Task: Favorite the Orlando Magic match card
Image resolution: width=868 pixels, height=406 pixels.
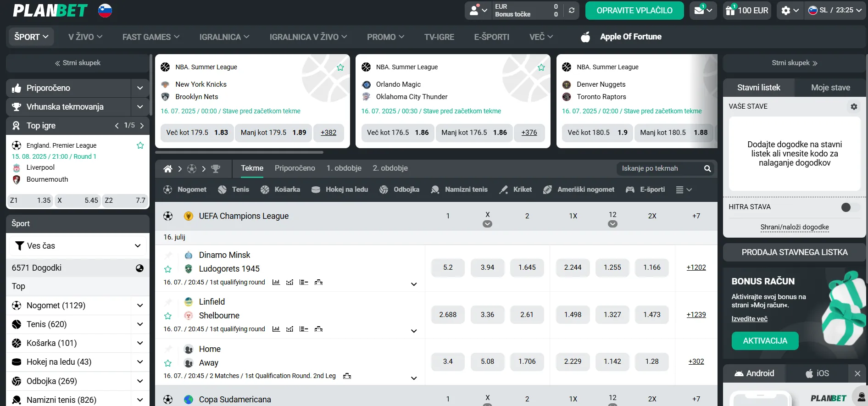Action: coord(541,67)
